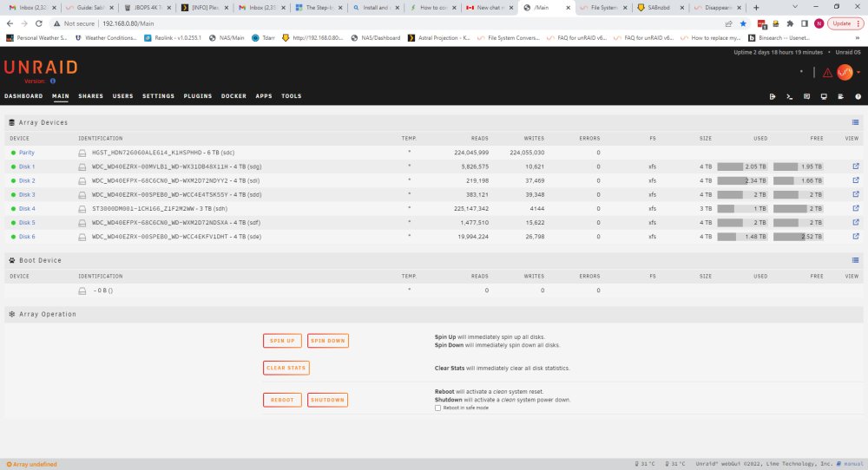Open the Tdarr bookmark
The image size is (868, 470).
[264, 38]
